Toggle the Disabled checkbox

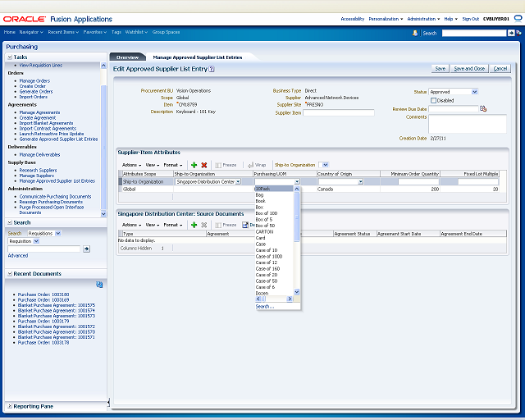coord(434,100)
